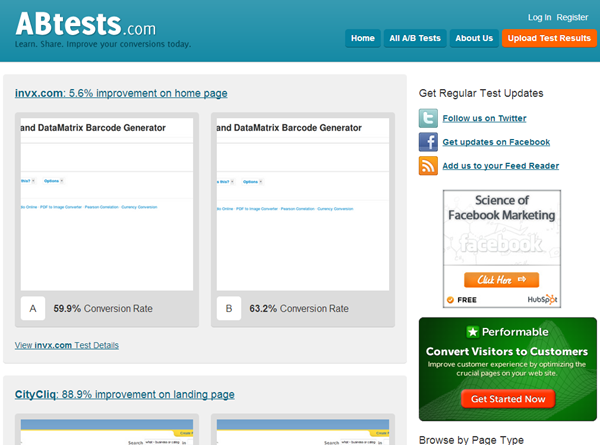Click the orange RSS feed icon
This screenshot has height=445, width=600.
click(428, 166)
